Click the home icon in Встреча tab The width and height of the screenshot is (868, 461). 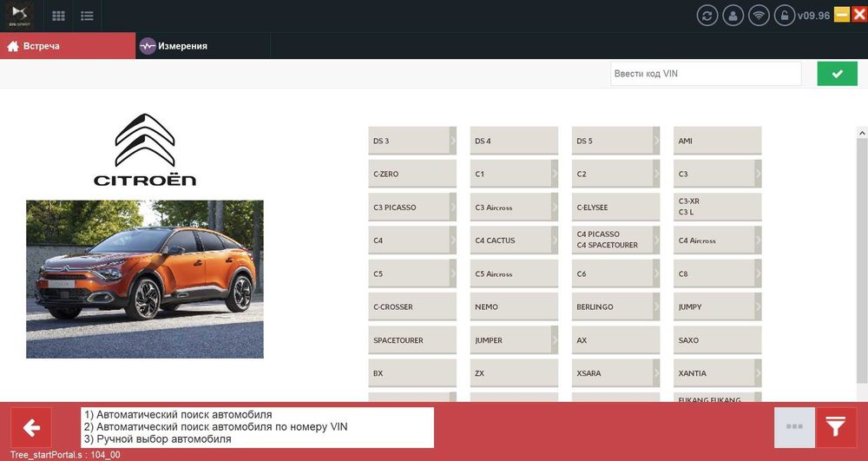point(13,46)
